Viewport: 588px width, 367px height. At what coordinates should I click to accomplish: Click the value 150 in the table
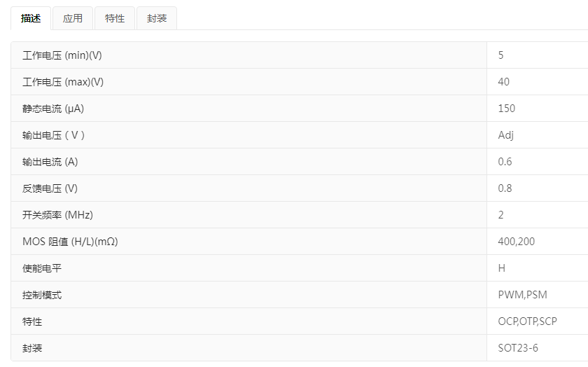506,109
